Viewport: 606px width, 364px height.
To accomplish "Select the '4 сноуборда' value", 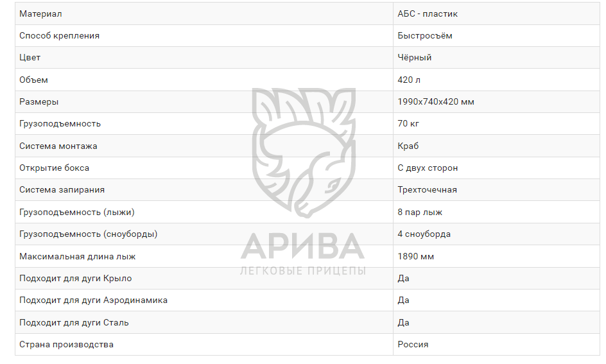I will (424, 234).
